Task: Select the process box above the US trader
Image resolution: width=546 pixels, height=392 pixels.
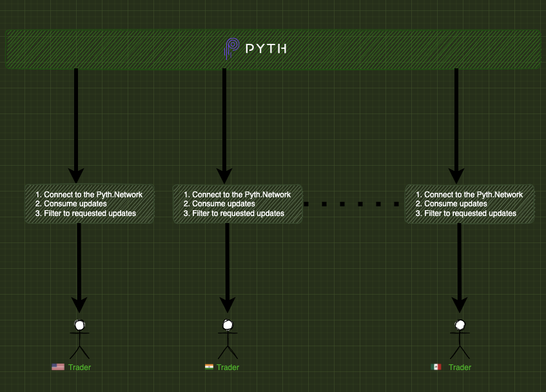Action: coord(90,204)
